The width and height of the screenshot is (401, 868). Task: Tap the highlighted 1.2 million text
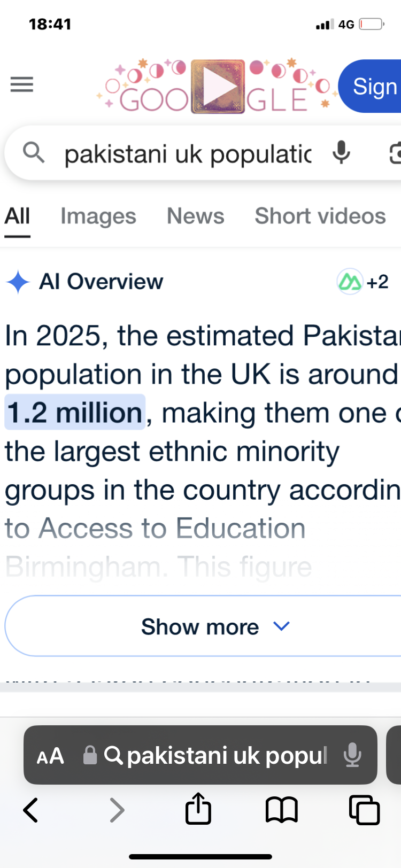[75, 413]
